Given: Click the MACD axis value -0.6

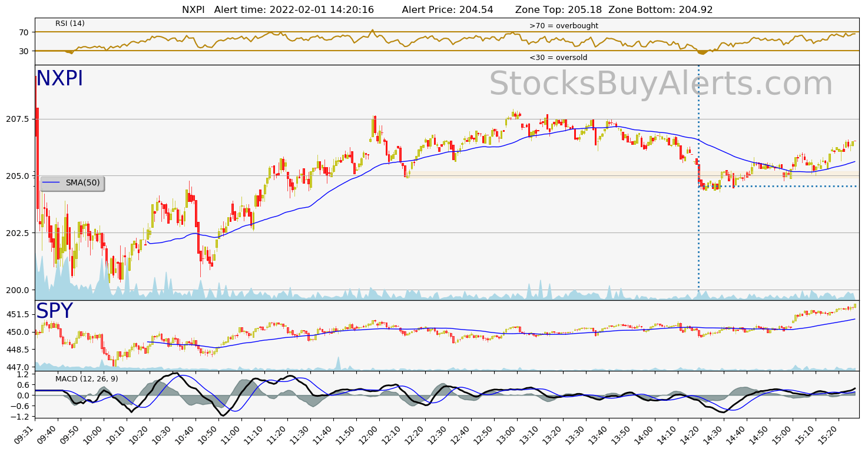Looking at the screenshot, I should (x=21, y=406).
